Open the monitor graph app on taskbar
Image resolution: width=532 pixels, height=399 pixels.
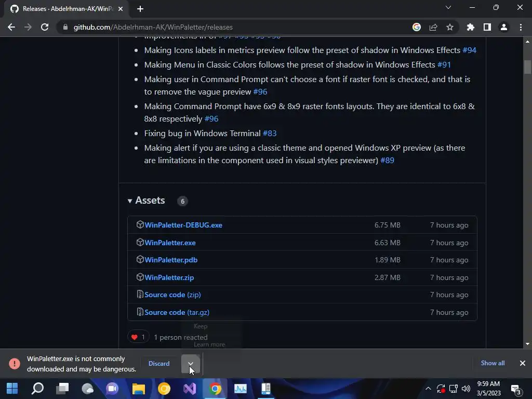point(240,389)
